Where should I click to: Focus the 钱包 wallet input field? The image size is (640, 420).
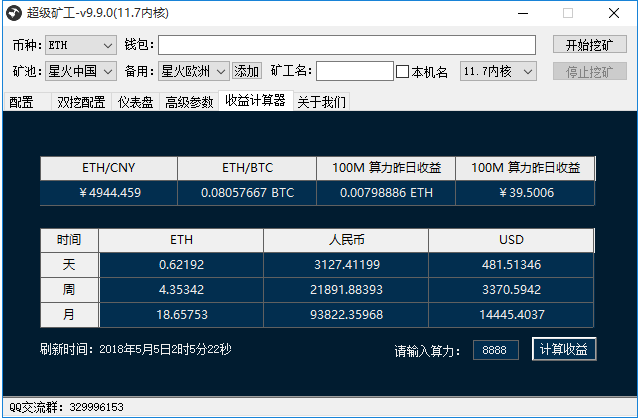coord(347,45)
